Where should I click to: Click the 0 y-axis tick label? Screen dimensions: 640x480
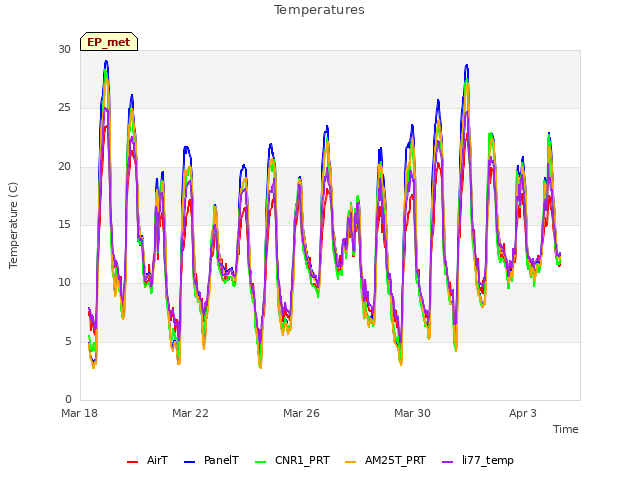68,399
